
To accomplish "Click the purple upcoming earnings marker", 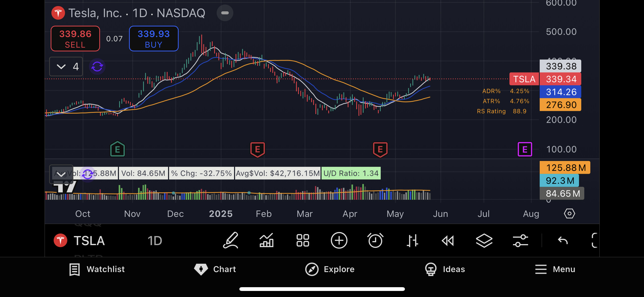I will (x=525, y=149).
